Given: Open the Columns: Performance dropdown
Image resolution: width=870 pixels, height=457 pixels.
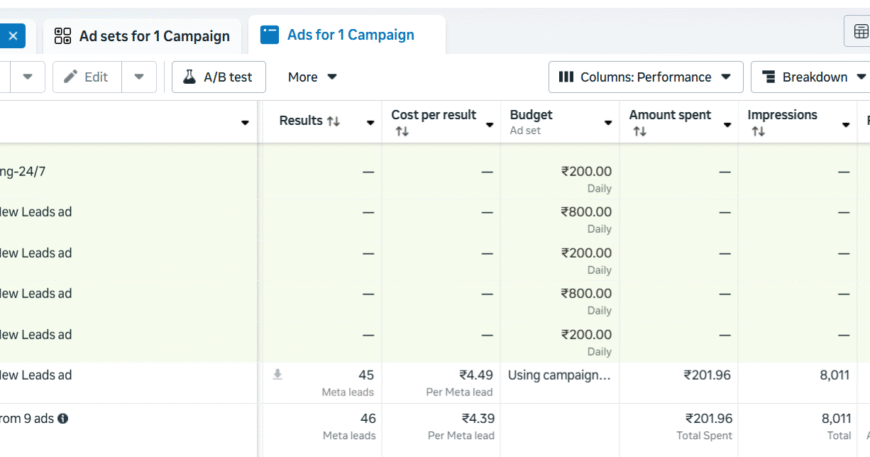Looking at the screenshot, I should (x=645, y=77).
